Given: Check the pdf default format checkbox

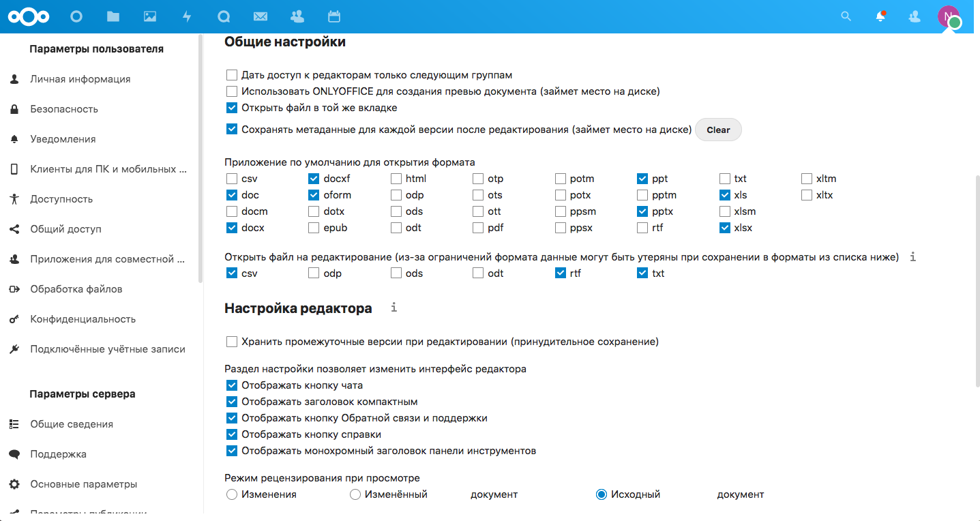Looking at the screenshot, I should tap(478, 228).
